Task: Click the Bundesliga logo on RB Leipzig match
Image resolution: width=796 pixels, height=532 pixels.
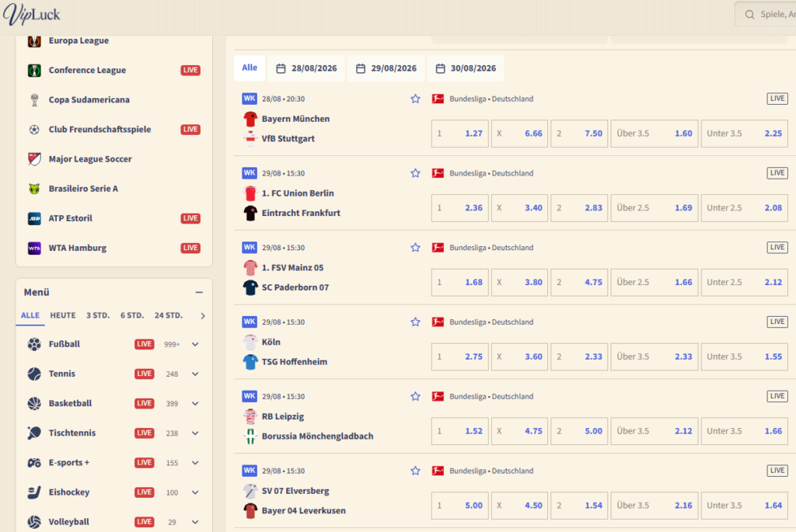Action: tap(438, 397)
